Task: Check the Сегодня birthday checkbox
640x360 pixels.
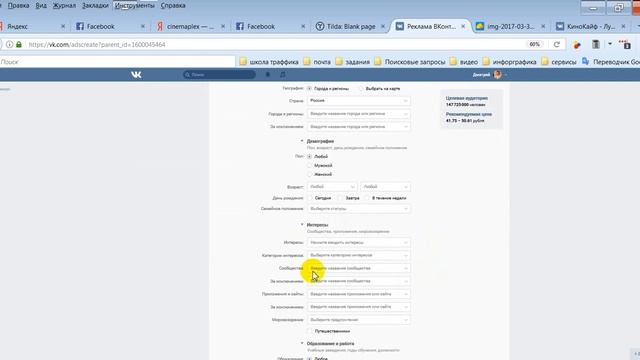Action: click(310, 198)
